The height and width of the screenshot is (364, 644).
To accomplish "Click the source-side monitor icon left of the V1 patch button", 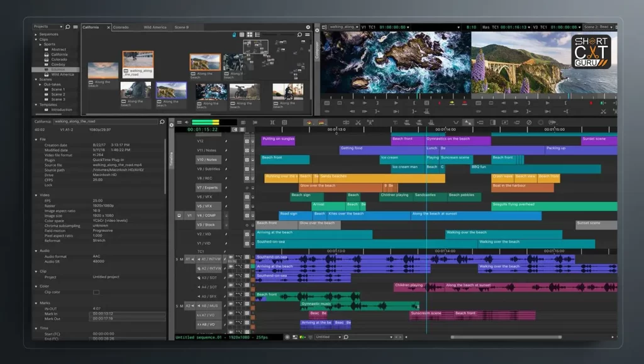I will pos(179,215).
